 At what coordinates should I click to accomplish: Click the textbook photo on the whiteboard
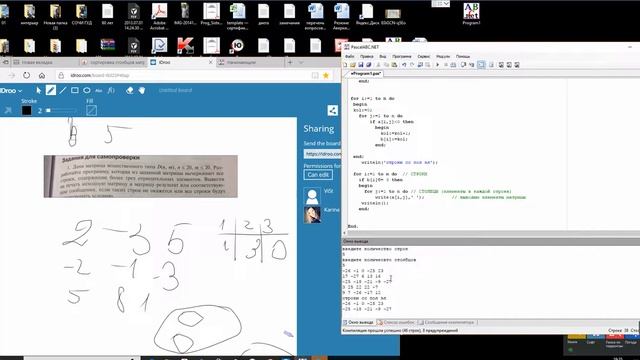coord(141,176)
